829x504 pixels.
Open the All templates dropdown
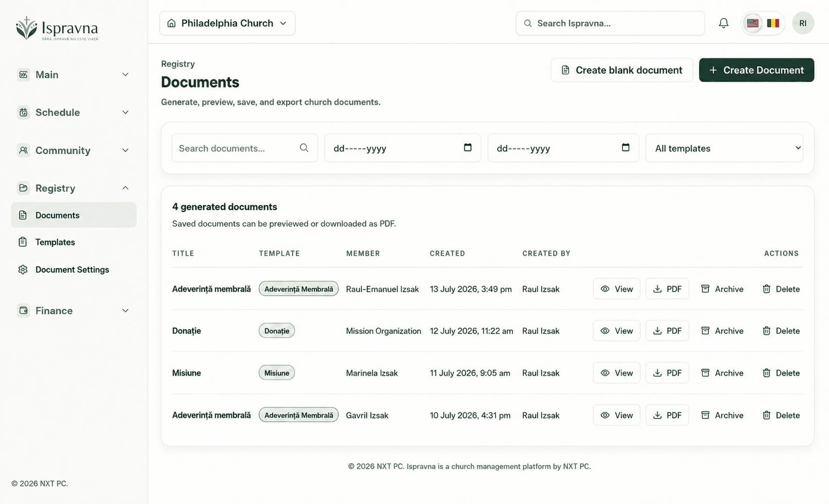pos(724,148)
